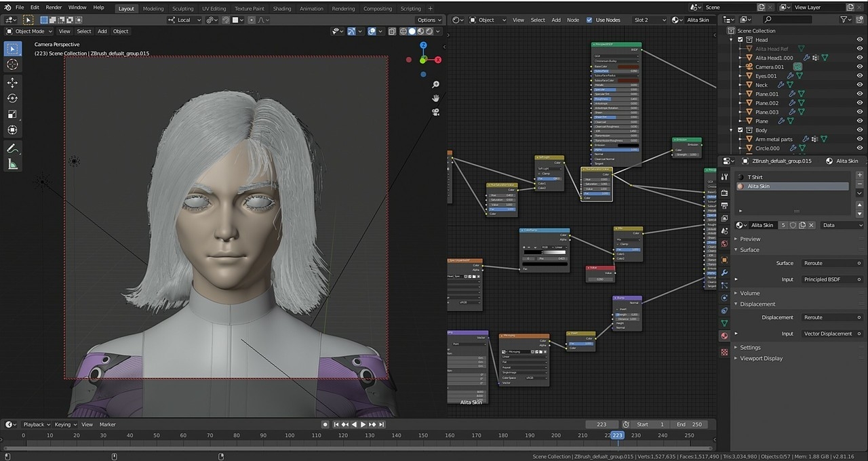This screenshot has width=868, height=461.
Task: Open the Node menu in shader editor
Action: click(573, 20)
